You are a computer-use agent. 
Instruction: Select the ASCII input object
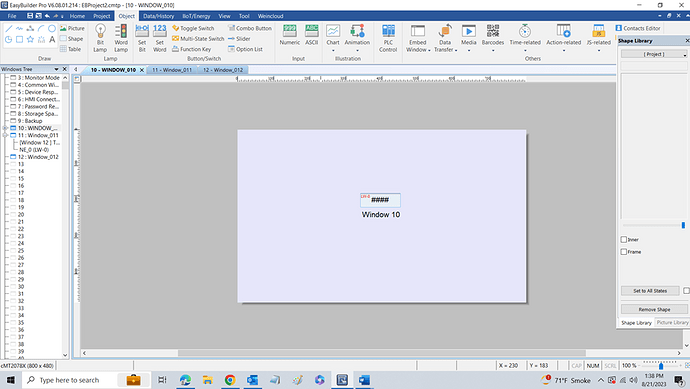coord(312,35)
